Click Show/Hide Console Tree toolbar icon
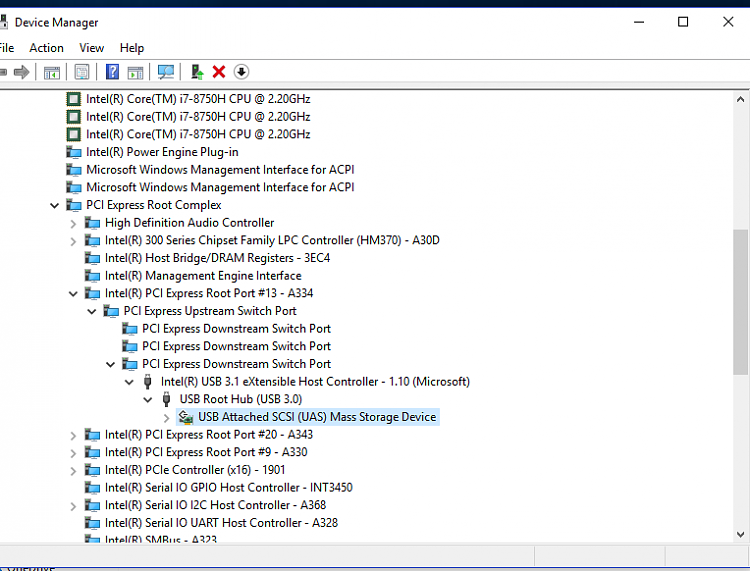 52,72
